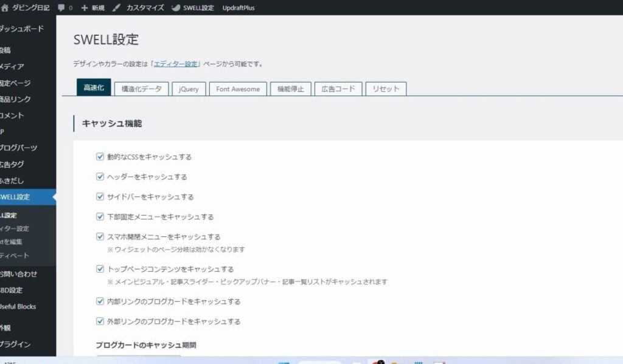
Task: Open the comments bubble icon in admin bar
Action: click(61, 7)
